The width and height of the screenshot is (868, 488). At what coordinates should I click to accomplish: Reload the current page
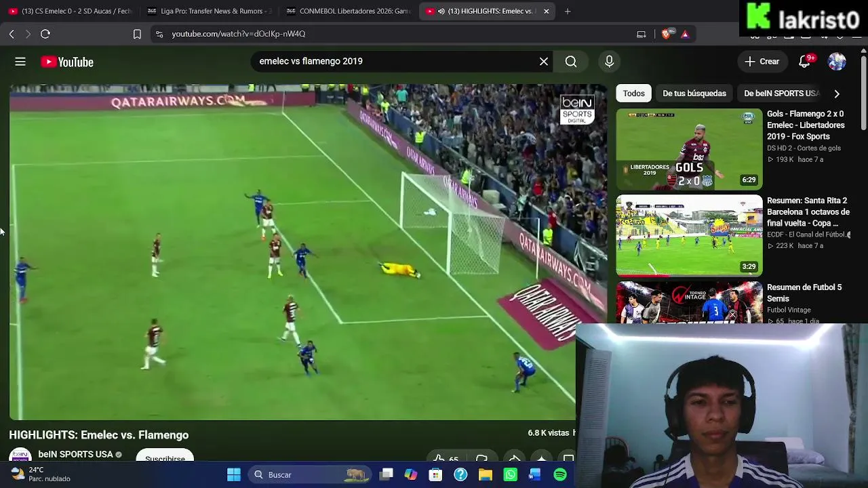[x=45, y=34]
